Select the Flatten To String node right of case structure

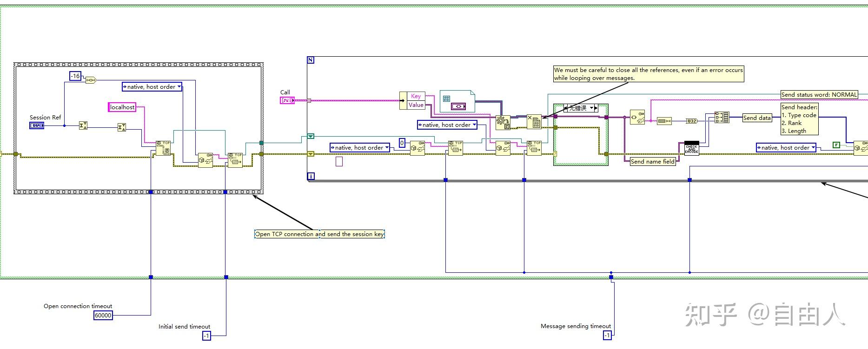point(637,117)
